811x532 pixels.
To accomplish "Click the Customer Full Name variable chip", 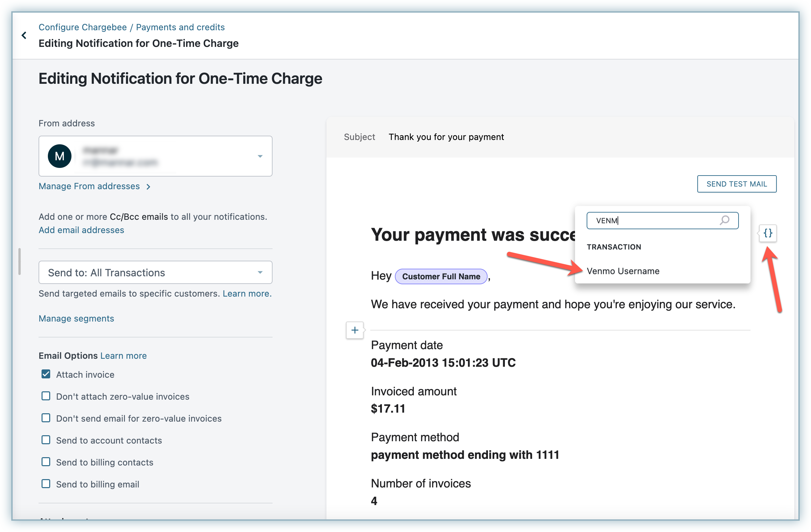I will click(x=441, y=276).
